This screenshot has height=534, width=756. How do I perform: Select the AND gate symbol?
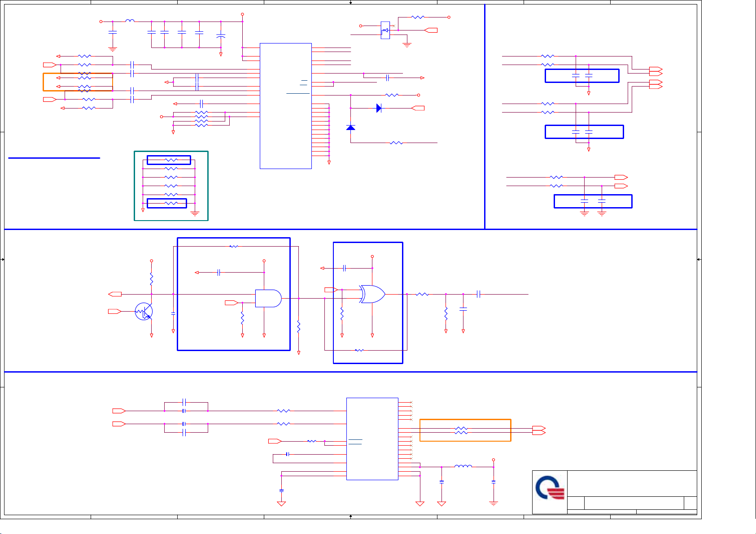point(268,299)
